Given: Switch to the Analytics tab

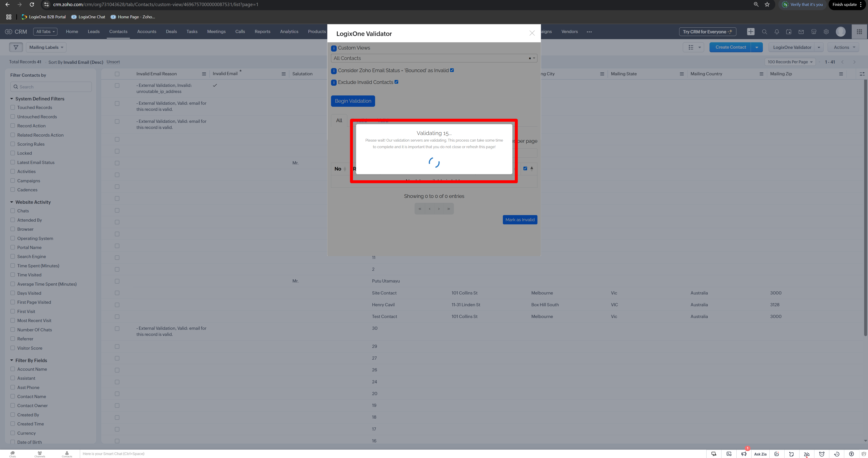Looking at the screenshot, I should click(x=289, y=32).
